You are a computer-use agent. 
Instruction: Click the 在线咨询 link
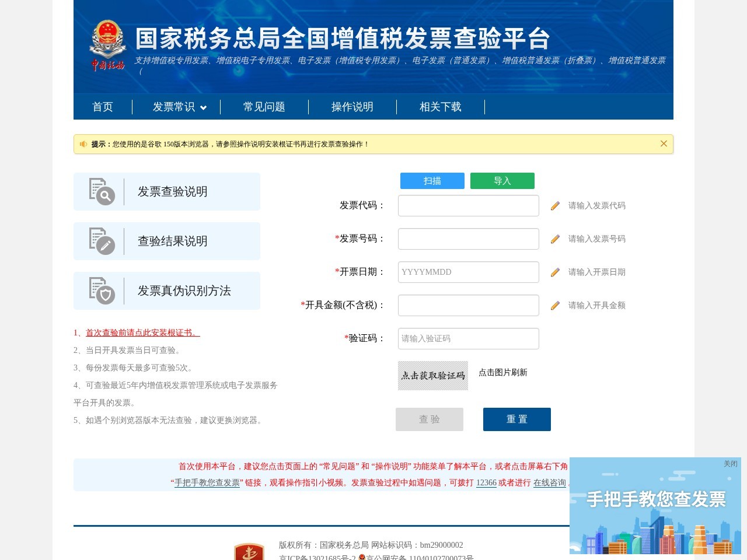coord(550,482)
